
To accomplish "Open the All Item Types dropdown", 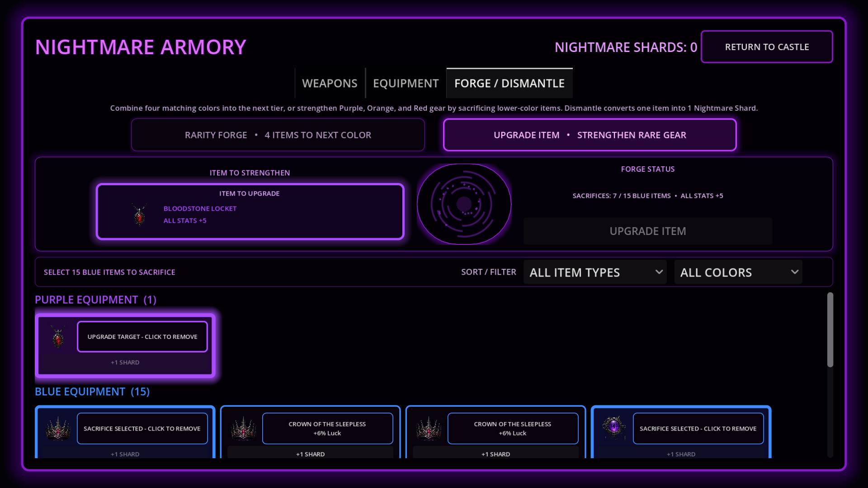I will coord(595,272).
